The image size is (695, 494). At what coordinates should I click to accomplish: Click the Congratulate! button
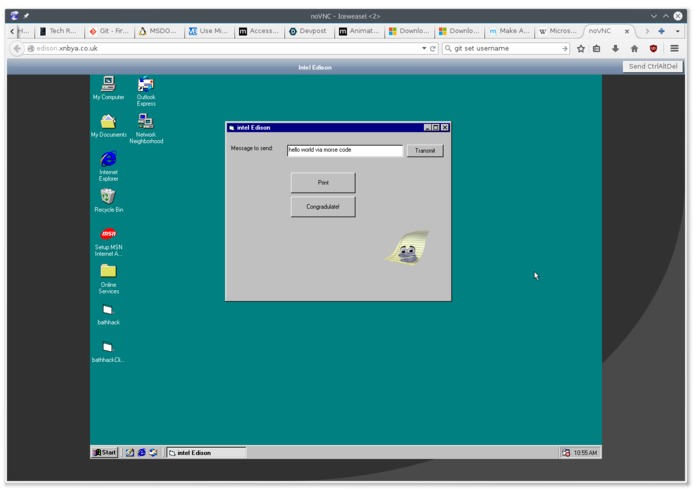click(x=323, y=206)
